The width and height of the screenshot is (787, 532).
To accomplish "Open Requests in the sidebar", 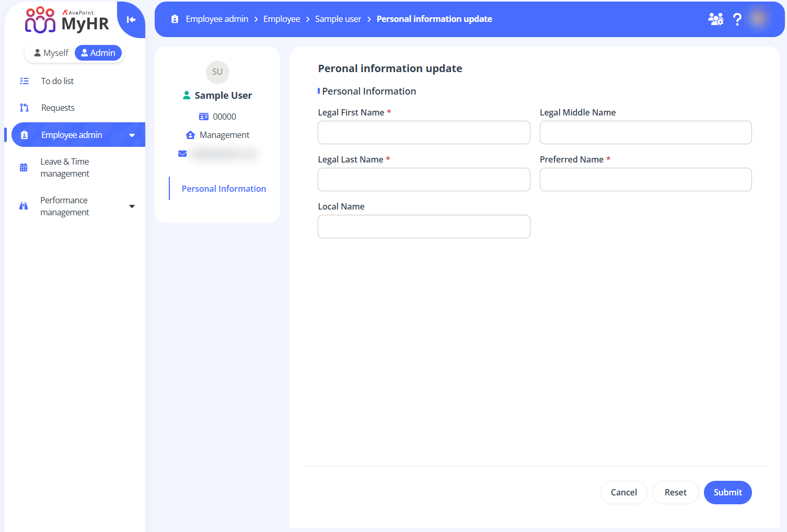I will (58, 108).
